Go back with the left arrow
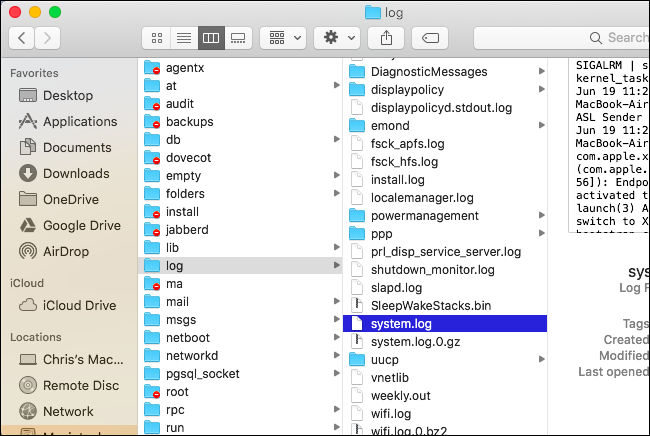This screenshot has width=650, height=436. [22, 38]
